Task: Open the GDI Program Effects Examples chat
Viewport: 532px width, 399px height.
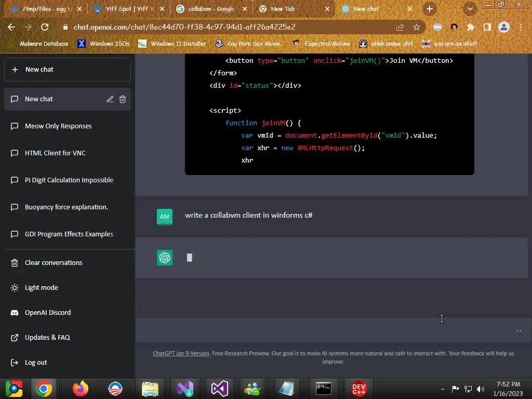Action: coord(68,234)
